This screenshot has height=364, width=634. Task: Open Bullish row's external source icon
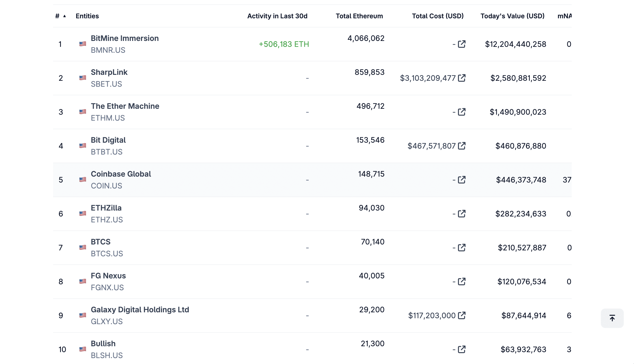point(462,349)
